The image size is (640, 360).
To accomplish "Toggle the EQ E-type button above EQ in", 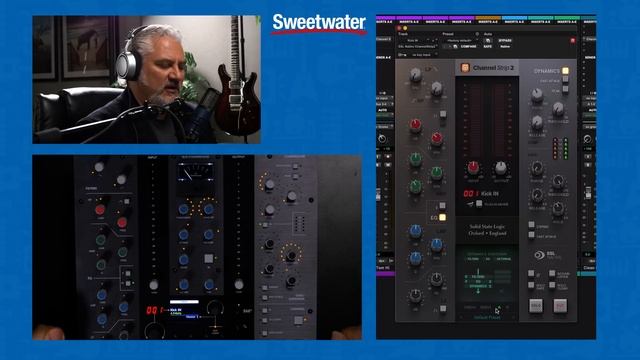I will click(442, 206).
